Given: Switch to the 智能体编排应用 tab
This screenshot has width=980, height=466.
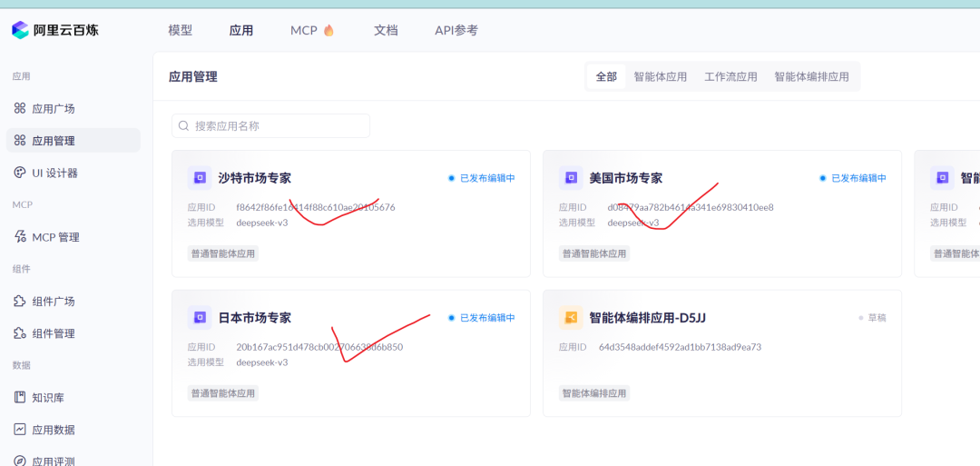Looking at the screenshot, I should pos(811,77).
